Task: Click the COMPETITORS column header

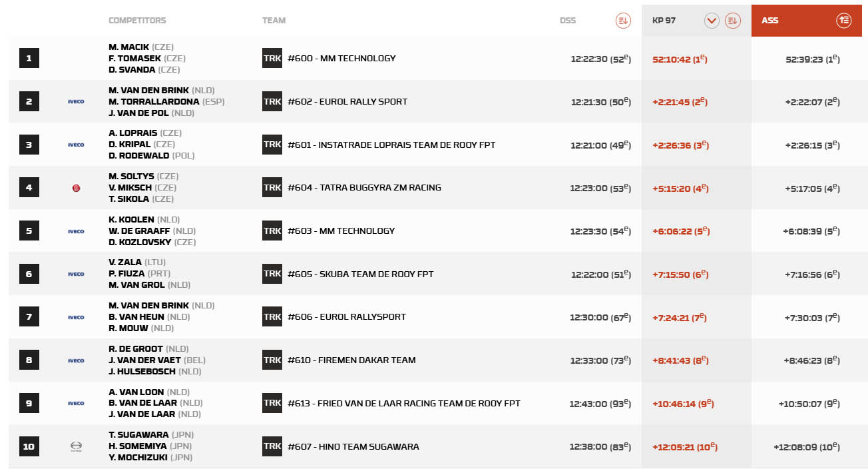Action: click(x=137, y=21)
